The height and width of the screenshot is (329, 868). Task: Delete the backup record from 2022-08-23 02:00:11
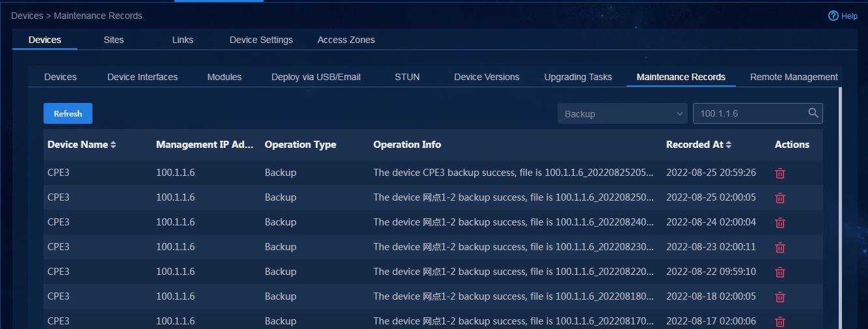[x=780, y=248]
